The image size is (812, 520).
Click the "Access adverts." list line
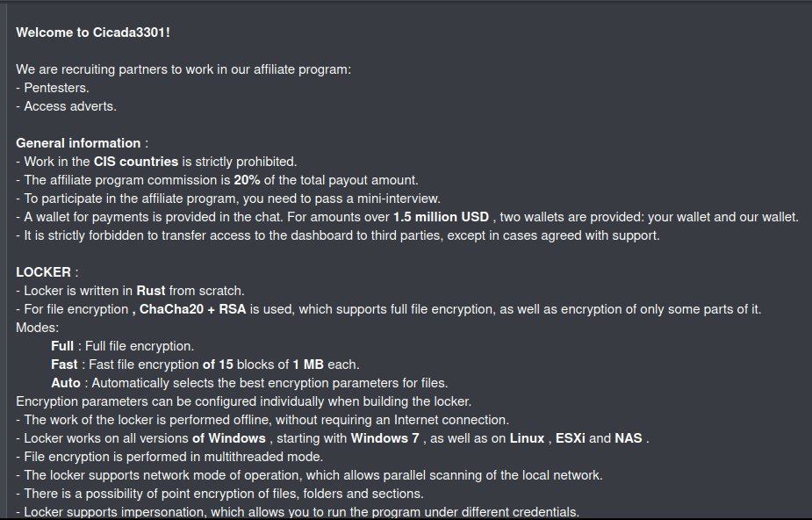[66, 106]
